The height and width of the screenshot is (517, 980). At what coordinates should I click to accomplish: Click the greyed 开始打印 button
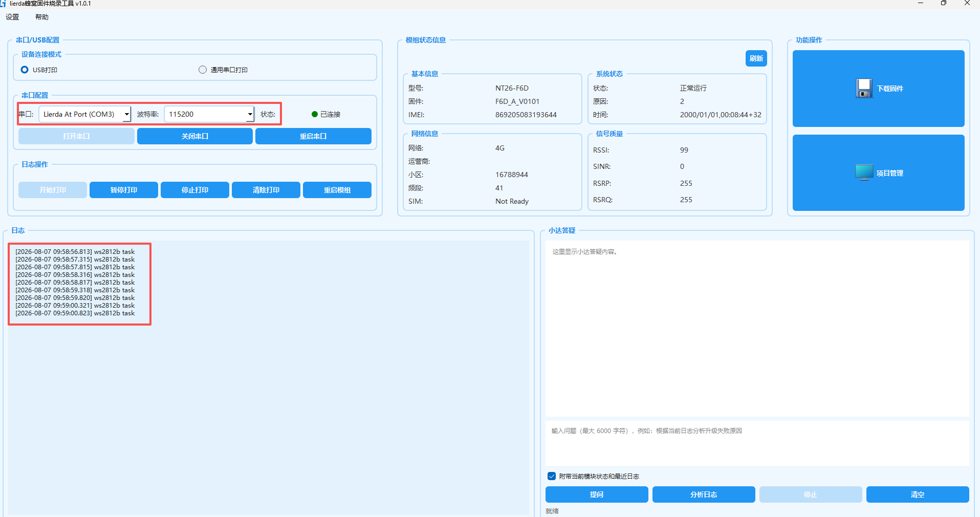point(53,190)
